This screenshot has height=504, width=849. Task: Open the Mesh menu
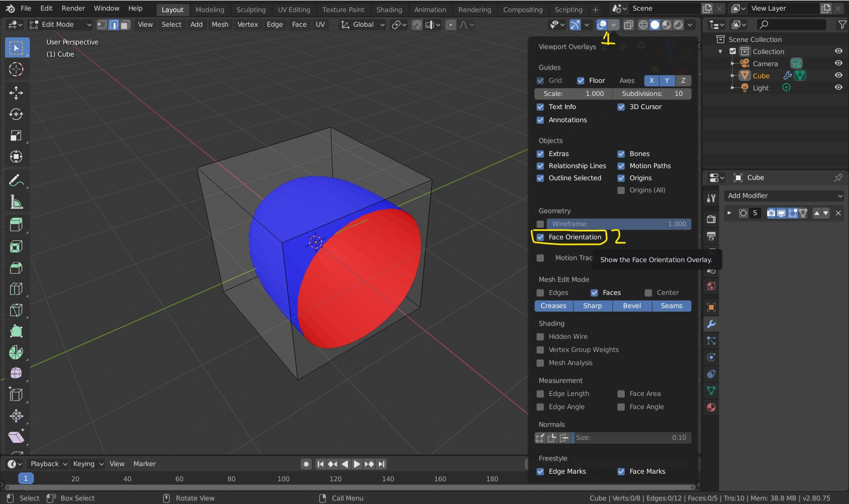[x=220, y=24]
